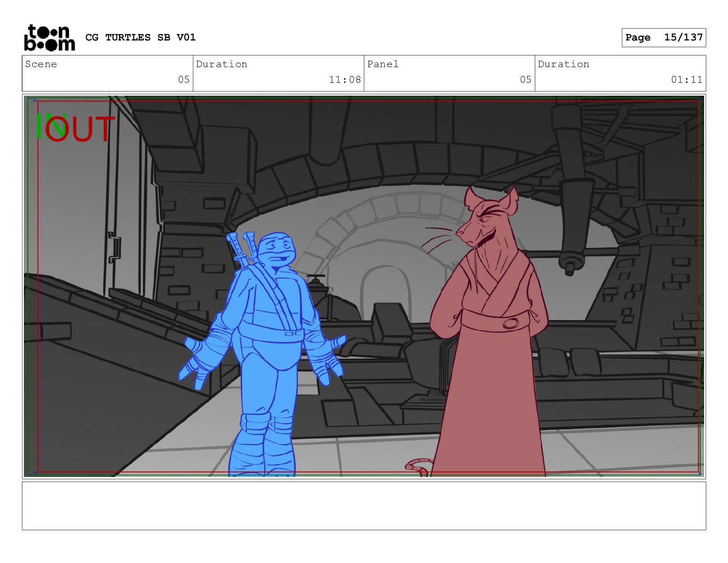728x563 pixels.
Task: Click the 'Panel' header label
Action: (383, 64)
